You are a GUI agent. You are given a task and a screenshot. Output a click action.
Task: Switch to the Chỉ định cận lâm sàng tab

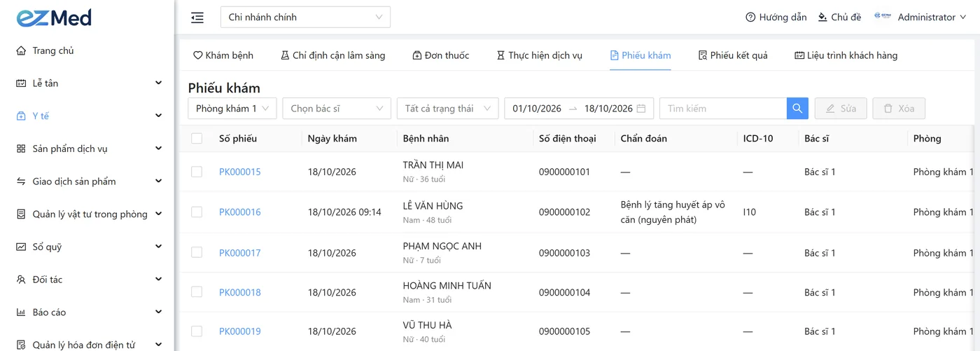333,55
